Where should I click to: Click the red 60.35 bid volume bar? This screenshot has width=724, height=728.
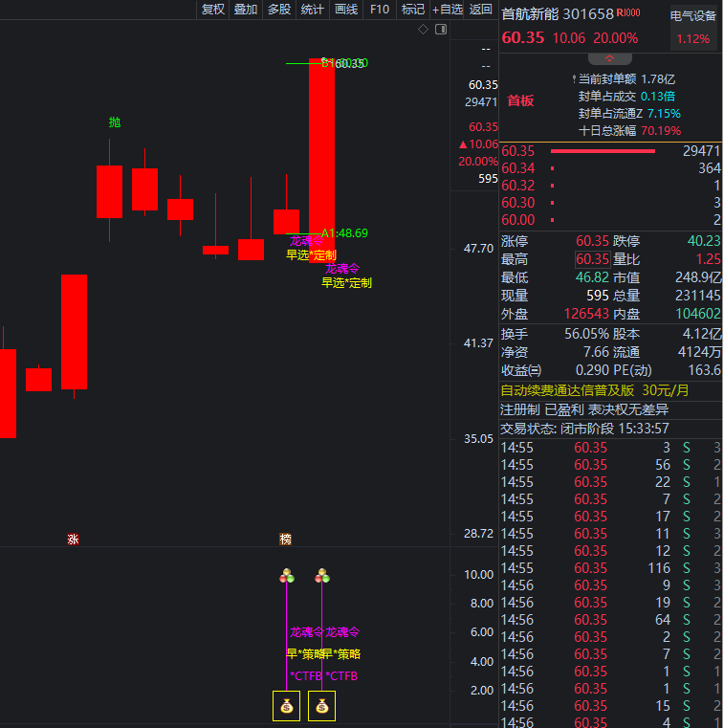click(603, 151)
